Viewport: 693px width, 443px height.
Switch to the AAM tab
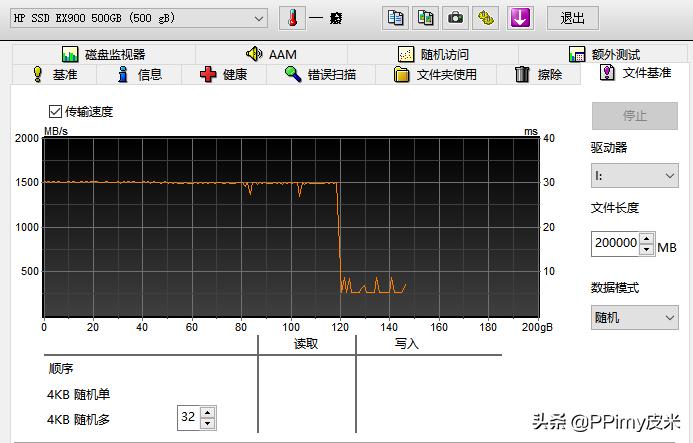[271, 54]
